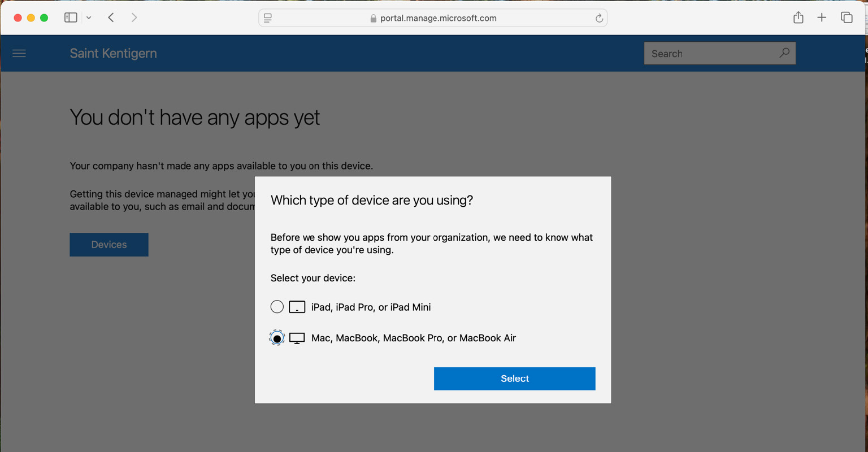
Task: Click the 'You don't have any apps yet' heading
Action: [194, 118]
